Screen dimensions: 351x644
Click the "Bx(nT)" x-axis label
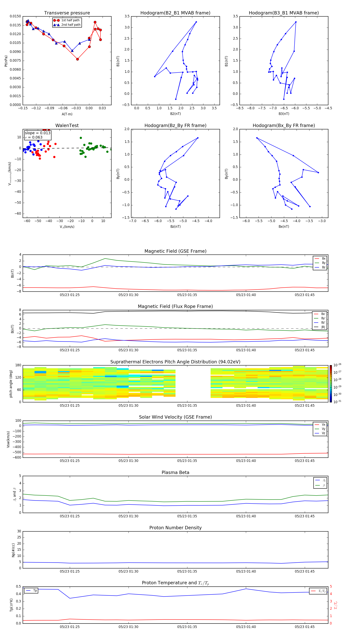tap(284, 227)
